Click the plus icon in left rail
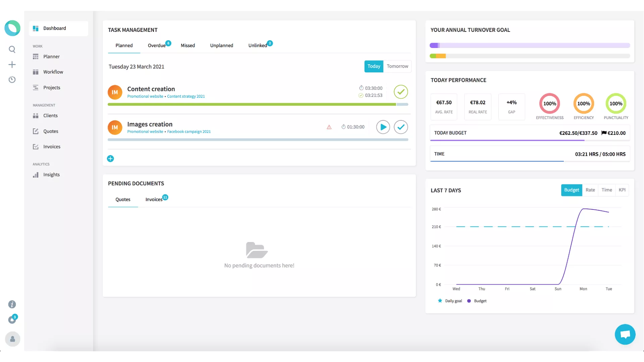Image resolution: width=644 pixels, height=362 pixels. (12, 65)
